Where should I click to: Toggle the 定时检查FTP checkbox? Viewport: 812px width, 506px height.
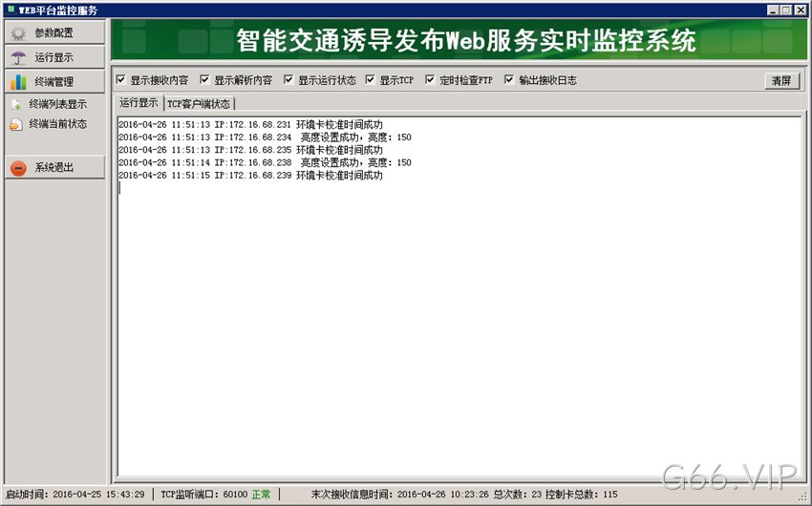pos(430,79)
